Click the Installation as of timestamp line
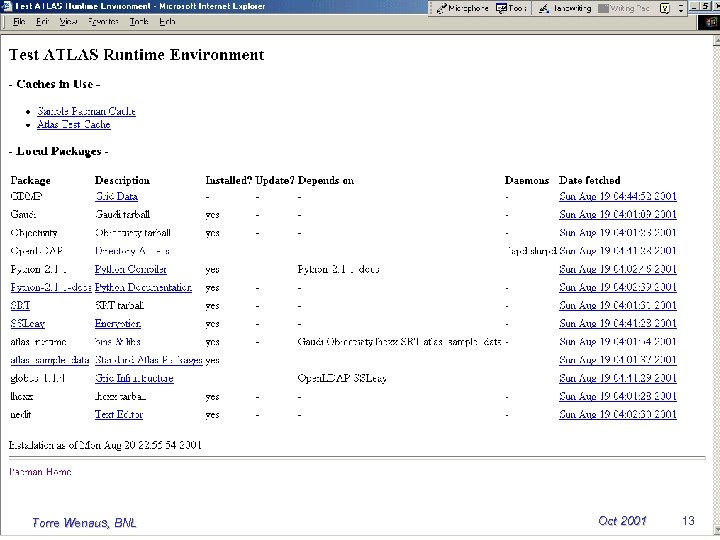Viewport: 720px width, 540px height. tap(105, 445)
